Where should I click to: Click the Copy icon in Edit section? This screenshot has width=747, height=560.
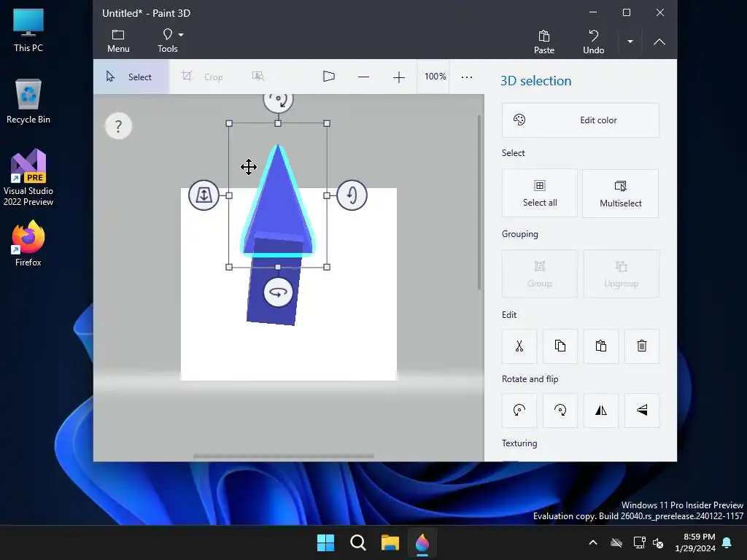point(560,346)
